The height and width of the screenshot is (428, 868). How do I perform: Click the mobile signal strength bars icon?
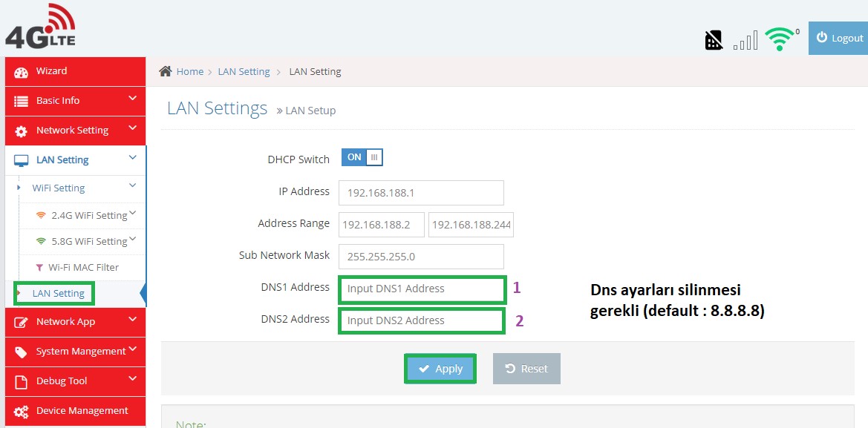(745, 40)
